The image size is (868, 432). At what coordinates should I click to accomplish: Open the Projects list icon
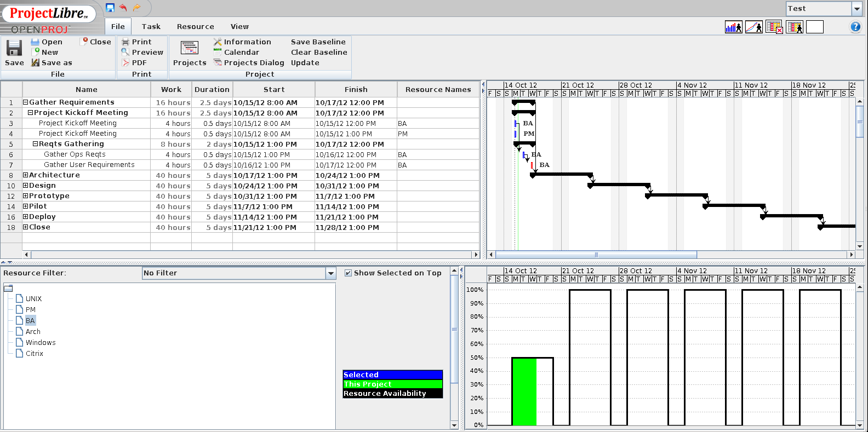[190, 48]
